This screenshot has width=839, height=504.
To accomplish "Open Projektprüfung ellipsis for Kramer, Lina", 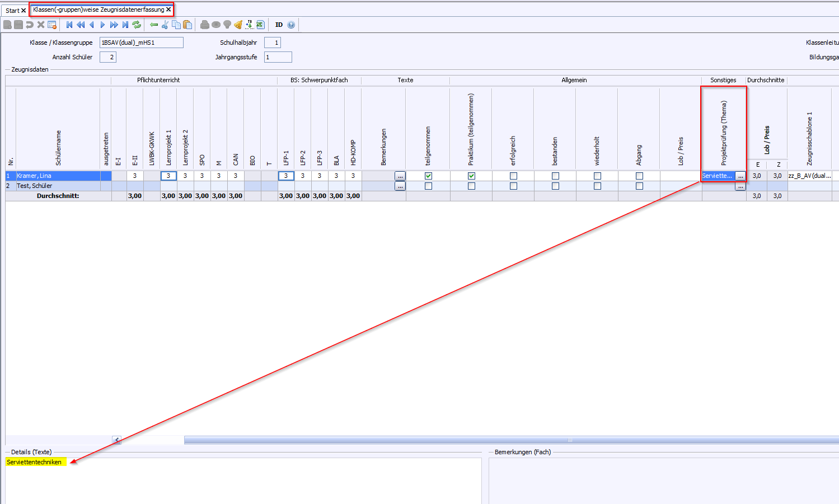I will (740, 176).
